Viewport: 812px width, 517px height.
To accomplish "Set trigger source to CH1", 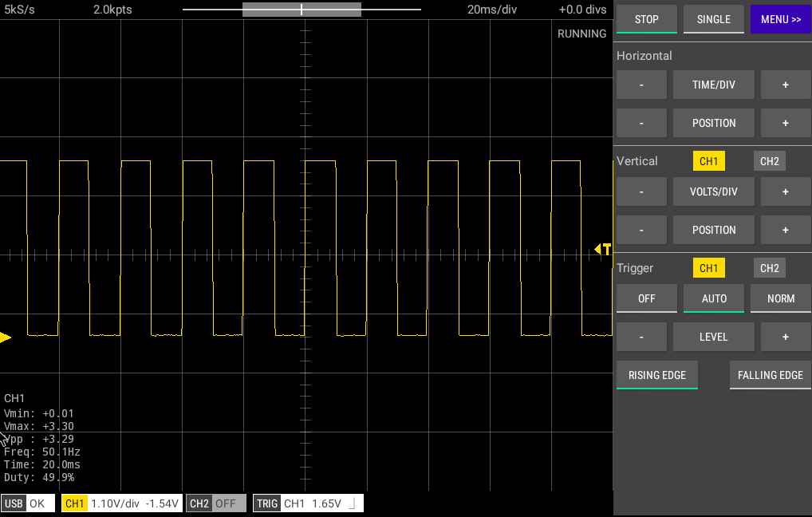I will [708, 268].
